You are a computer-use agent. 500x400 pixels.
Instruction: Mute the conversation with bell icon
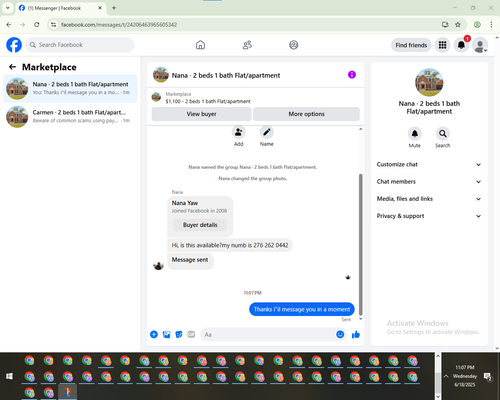pos(415,134)
